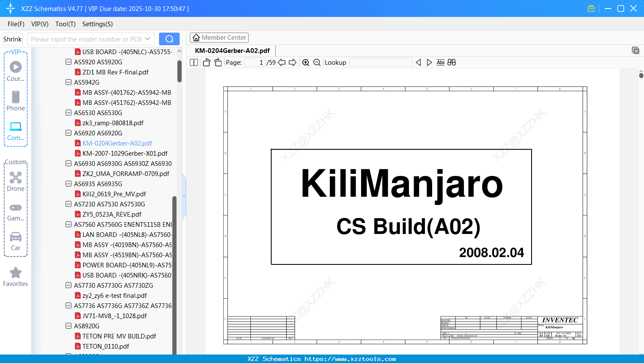Open Favorites star icon
644x363 pixels.
[x=16, y=272]
